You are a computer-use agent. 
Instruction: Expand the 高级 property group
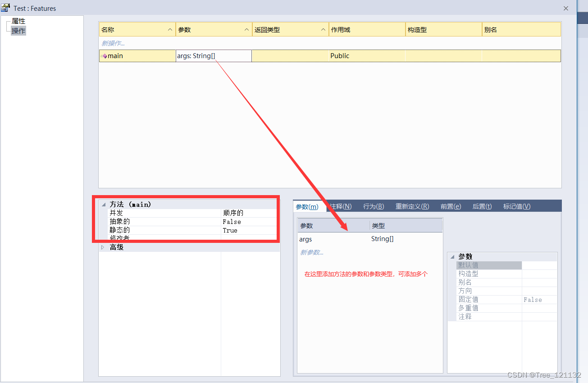(103, 247)
